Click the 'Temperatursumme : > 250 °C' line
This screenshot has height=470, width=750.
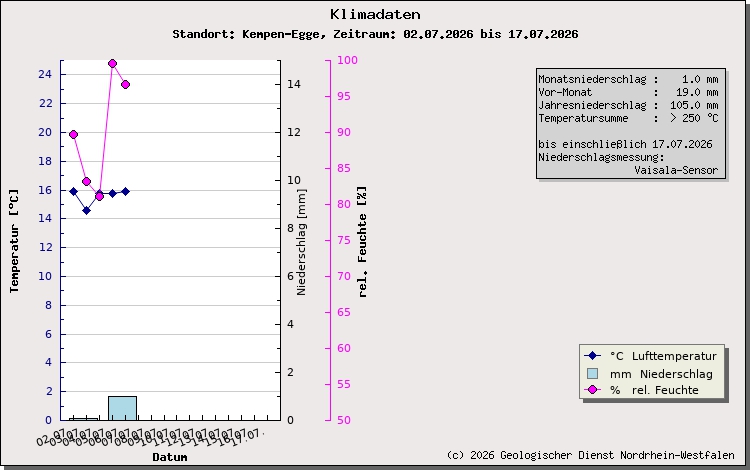[x=628, y=118]
